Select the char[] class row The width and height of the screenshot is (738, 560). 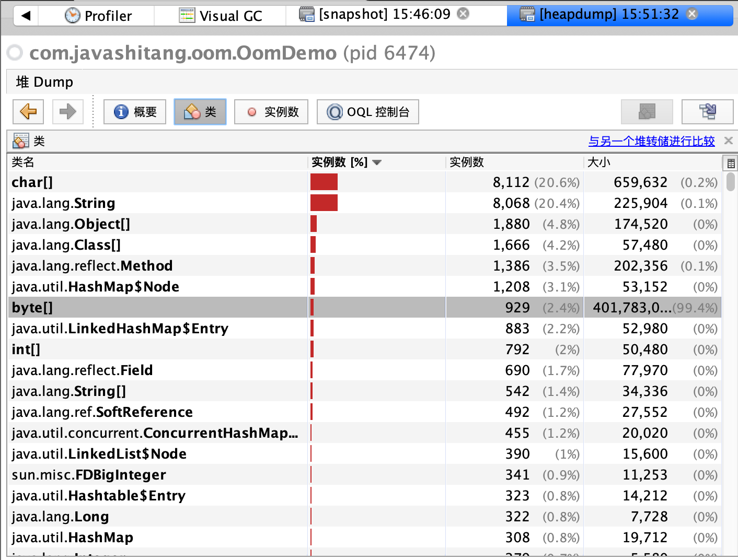[365, 182]
